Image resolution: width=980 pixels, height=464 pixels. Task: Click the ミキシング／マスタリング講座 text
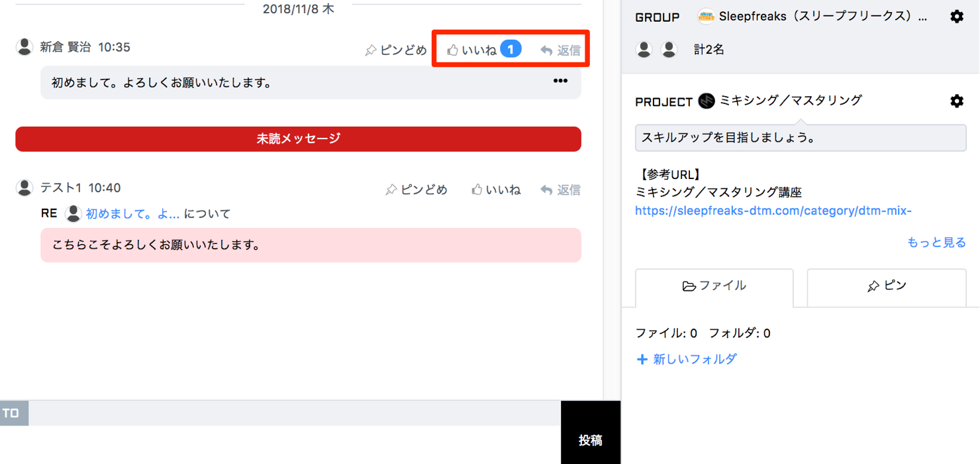tap(718, 192)
